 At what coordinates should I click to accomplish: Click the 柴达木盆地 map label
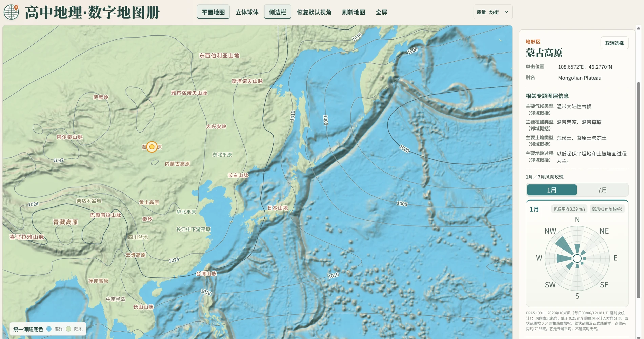point(89,201)
